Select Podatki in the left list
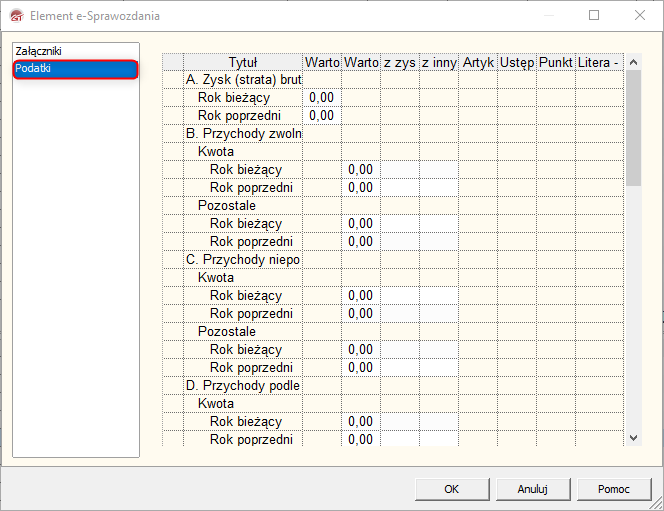 click(75, 68)
